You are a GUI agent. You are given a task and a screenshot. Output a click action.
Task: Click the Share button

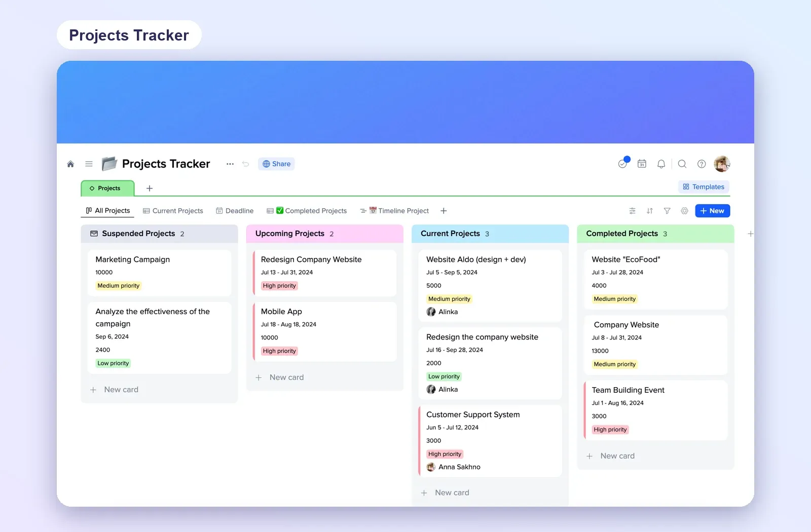point(276,164)
